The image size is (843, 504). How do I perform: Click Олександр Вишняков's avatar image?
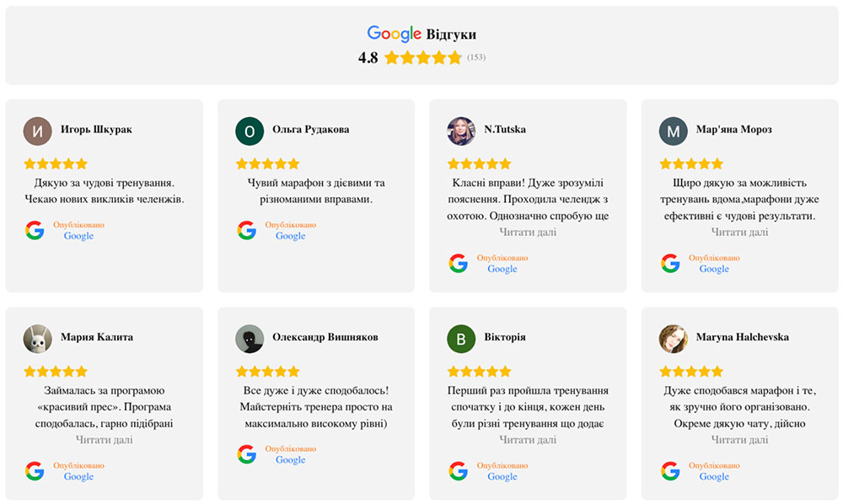(x=250, y=339)
